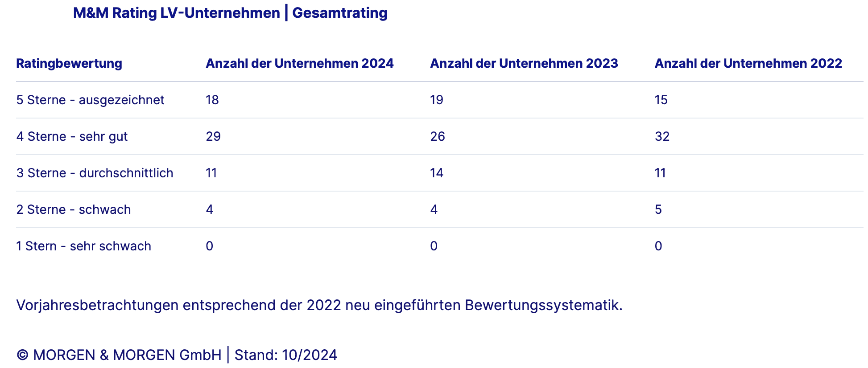Click the "2 Sterne - schwach" row label
This screenshot has width=868, height=368.
pos(74,209)
